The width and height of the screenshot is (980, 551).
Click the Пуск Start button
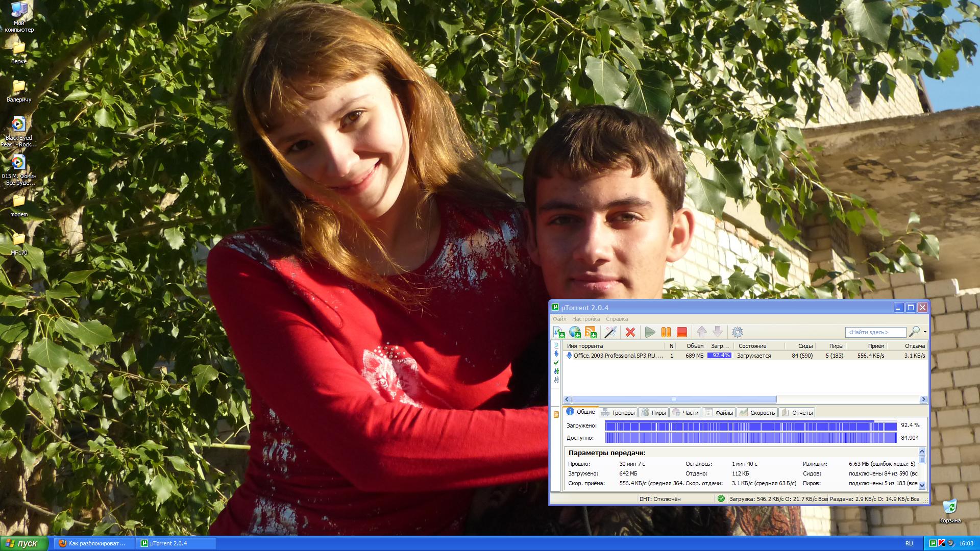(x=23, y=543)
